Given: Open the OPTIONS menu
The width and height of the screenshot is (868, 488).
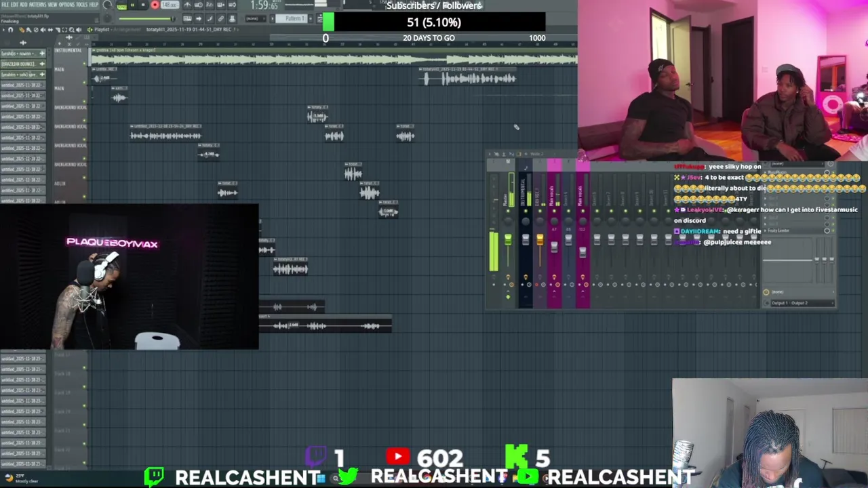Looking at the screenshot, I should (66, 5).
